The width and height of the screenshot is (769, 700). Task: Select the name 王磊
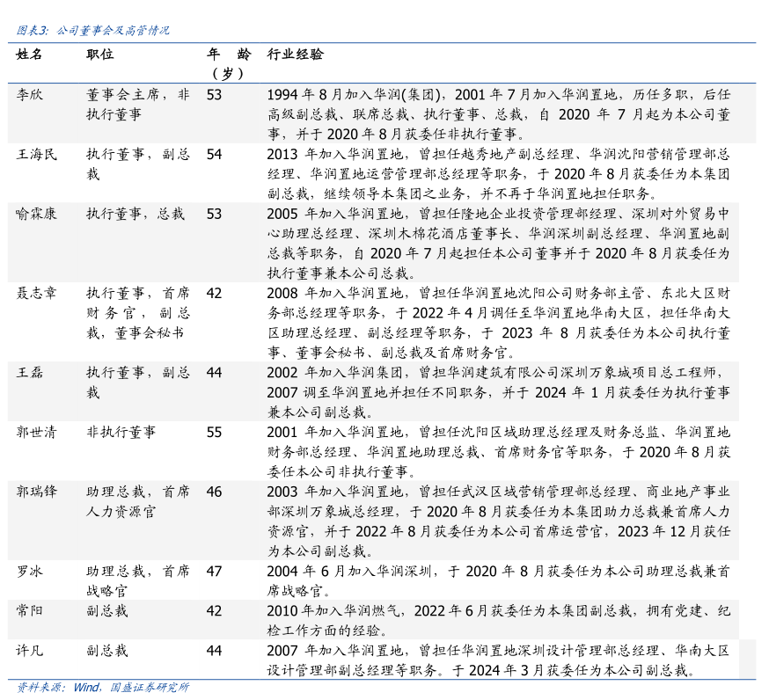(29, 372)
